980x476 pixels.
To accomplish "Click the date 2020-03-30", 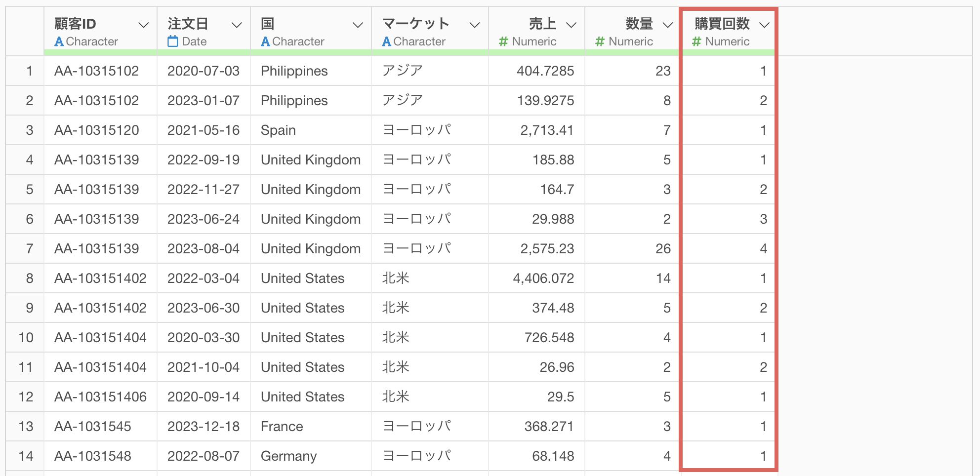I will coord(204,338).
